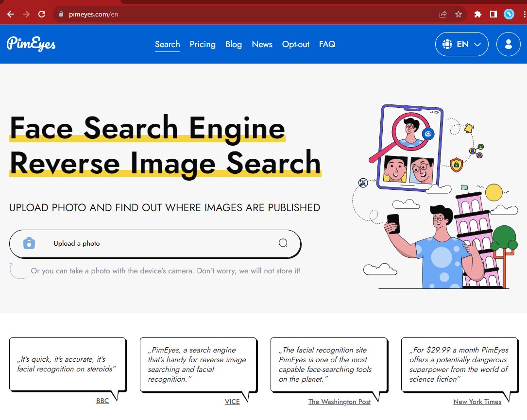Image resolution: width=527 pixels, height=420 pixels.
Task: Open the user account icon button
Action: click(508, 44)
